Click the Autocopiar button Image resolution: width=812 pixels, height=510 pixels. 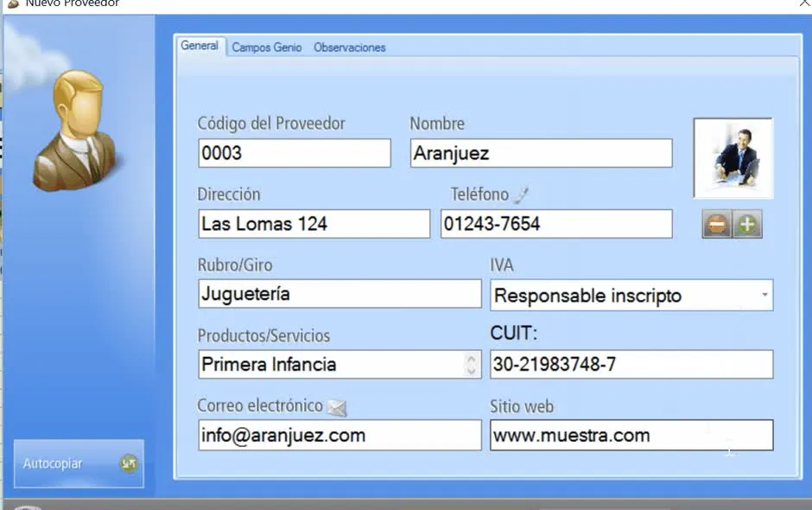point(79,463)
